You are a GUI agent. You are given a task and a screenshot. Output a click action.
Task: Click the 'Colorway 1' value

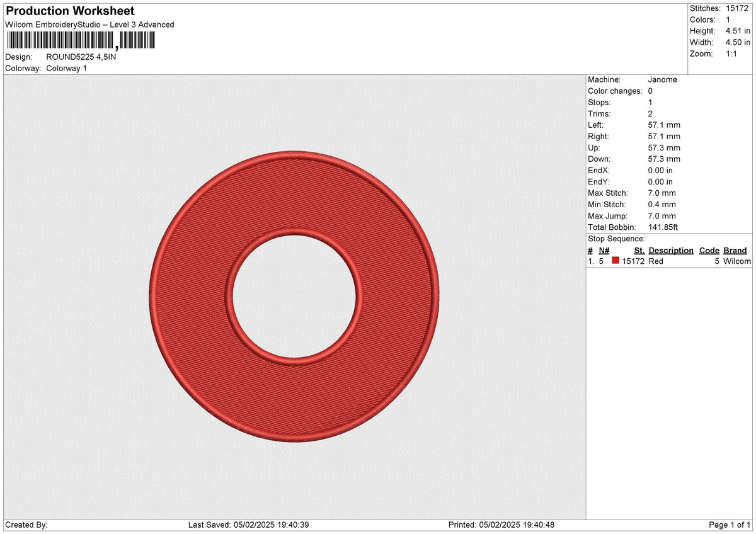pyautogui.click(x=67, y=68)
